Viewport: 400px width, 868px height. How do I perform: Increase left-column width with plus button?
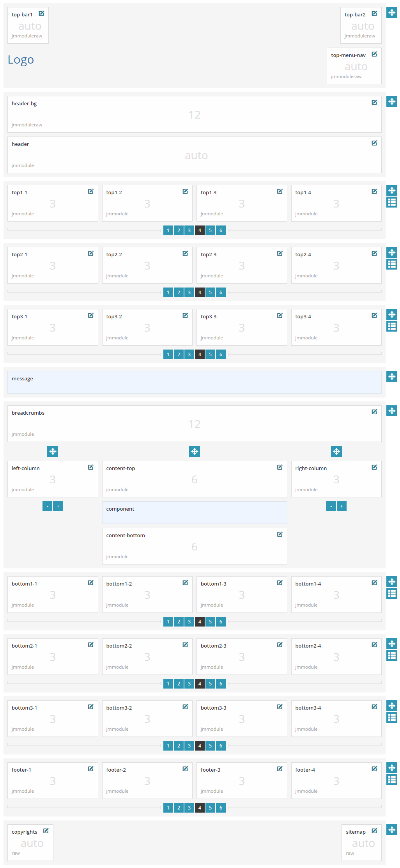58,506
